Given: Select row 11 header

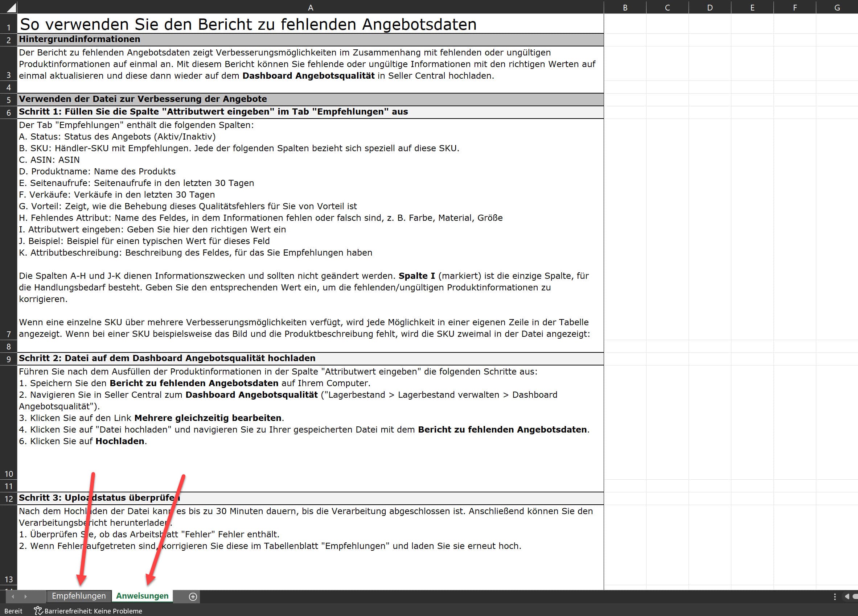Looking at the screenshot, I should pos(8,486).
